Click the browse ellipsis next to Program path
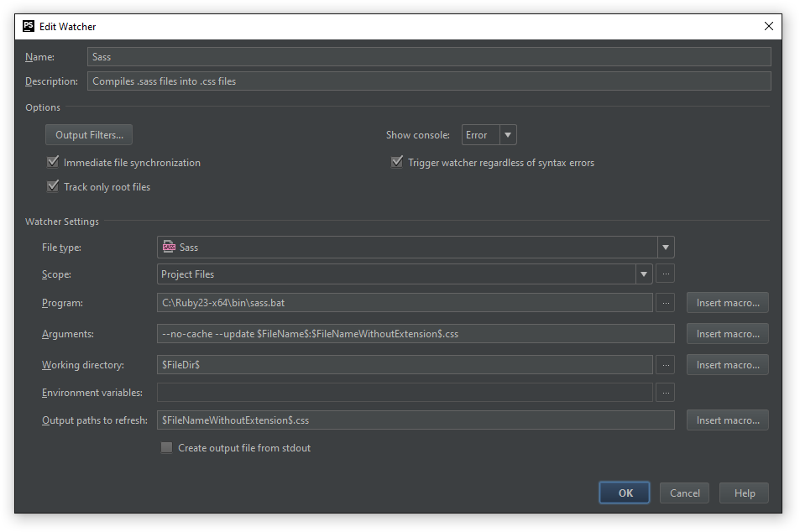This screenshot has height=532, width=800. [x=665, y=303]
